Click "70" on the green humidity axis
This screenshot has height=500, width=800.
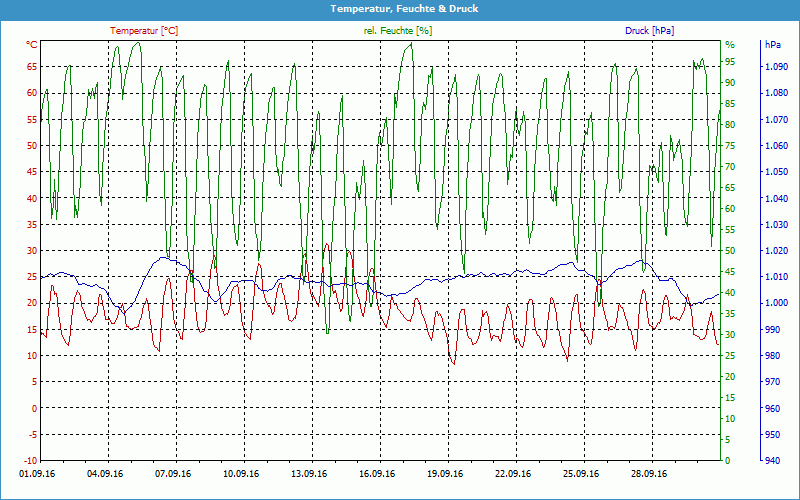[730, 166]
